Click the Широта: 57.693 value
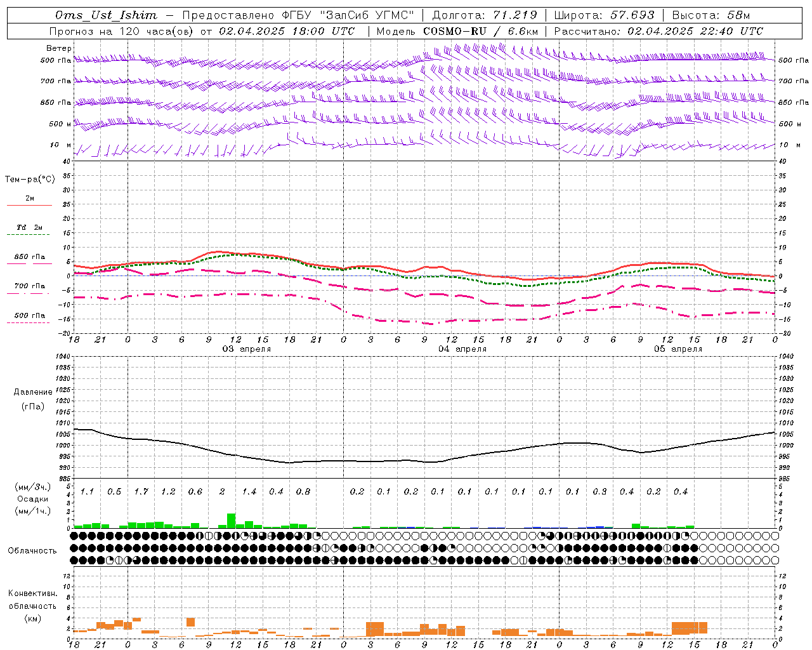 pyautogui.click(x=605, y=15)
